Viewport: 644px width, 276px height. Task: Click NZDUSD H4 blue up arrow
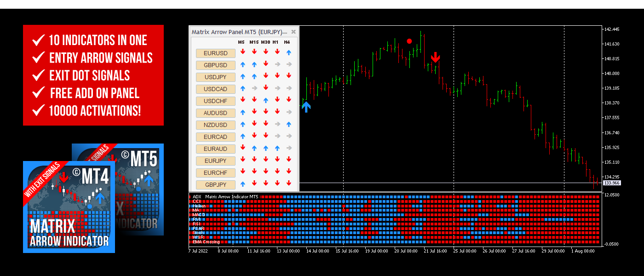tap(288, 124)
